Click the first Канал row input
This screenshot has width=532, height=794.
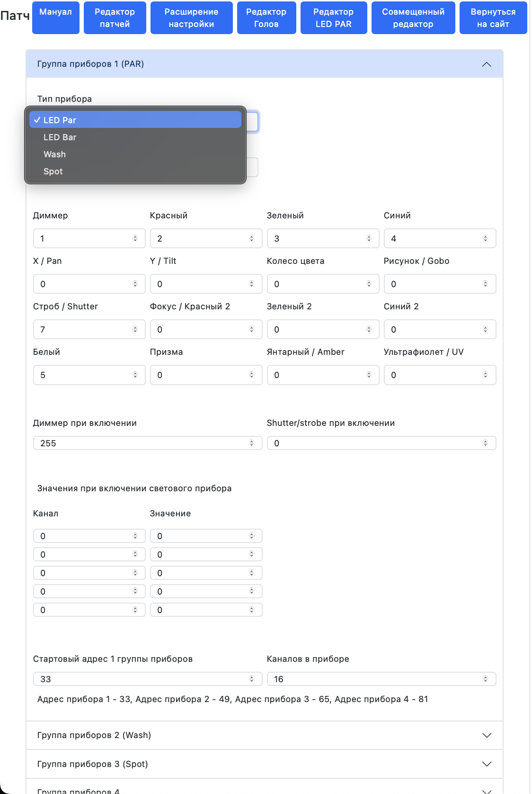89,536
